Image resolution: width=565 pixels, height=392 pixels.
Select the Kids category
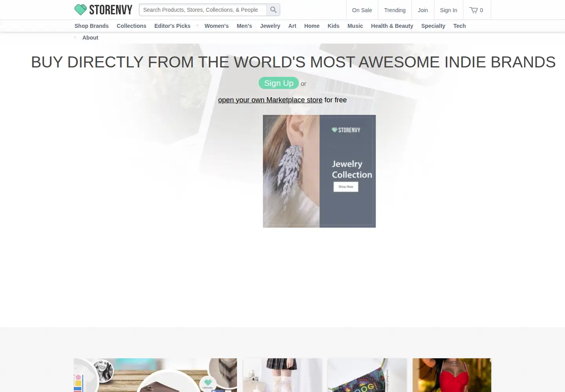point(334,26)
